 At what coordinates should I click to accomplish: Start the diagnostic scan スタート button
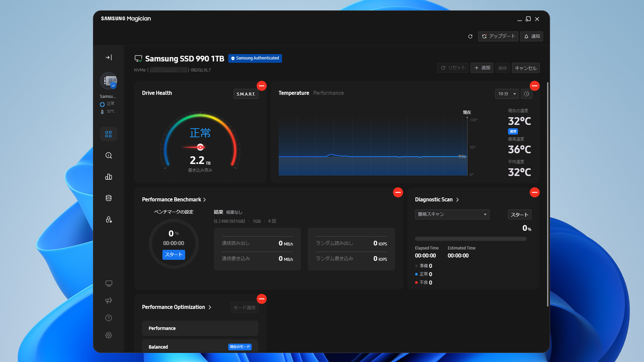pos(519,214)
